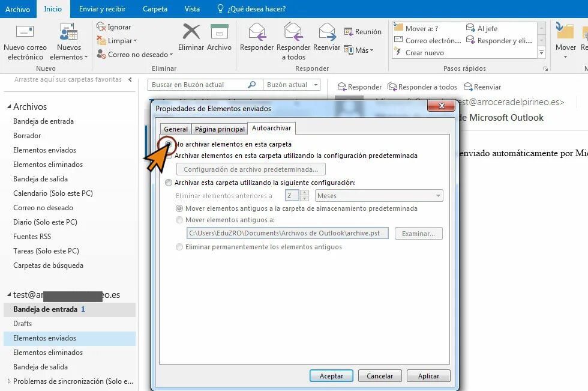Expand Problemas de sincronización folder

click(x=9, y=381)
